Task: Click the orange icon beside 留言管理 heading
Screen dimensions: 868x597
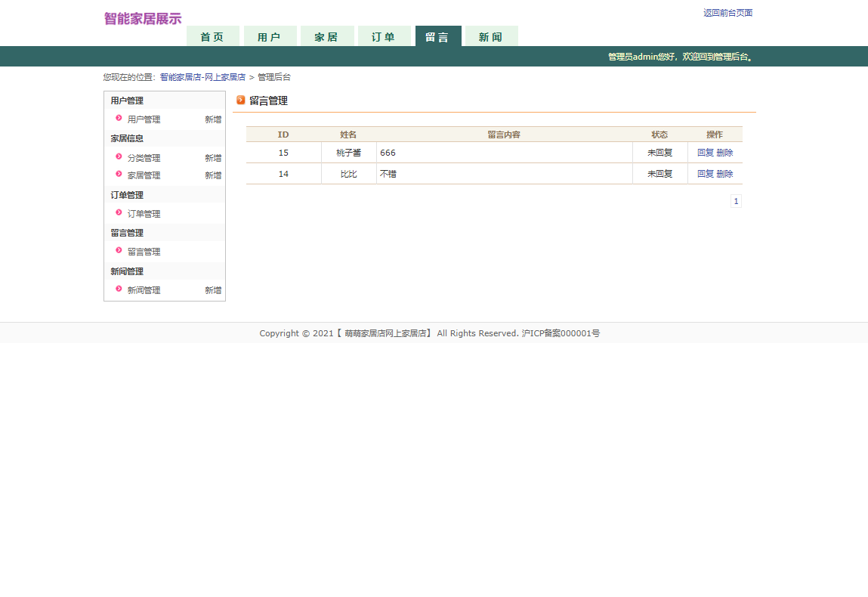Action: (x=241, y=100)
